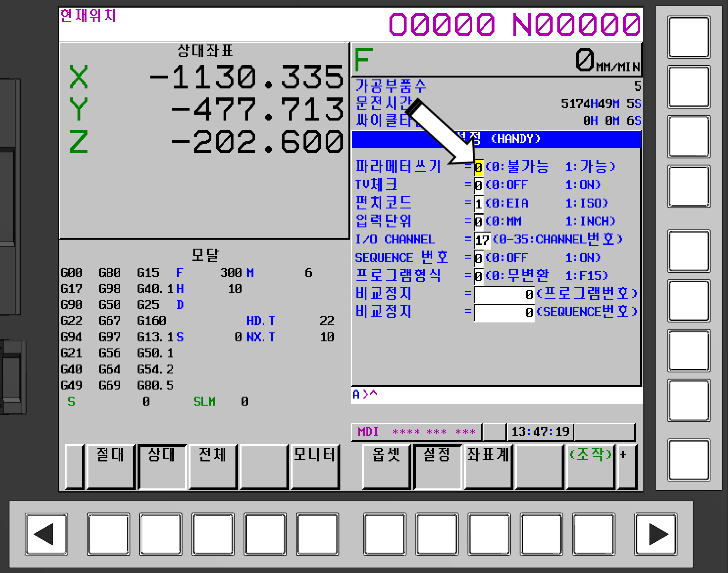The image size is (728, 573).
Task: Click the 상대좌표 heading
Action: [205, 51]
